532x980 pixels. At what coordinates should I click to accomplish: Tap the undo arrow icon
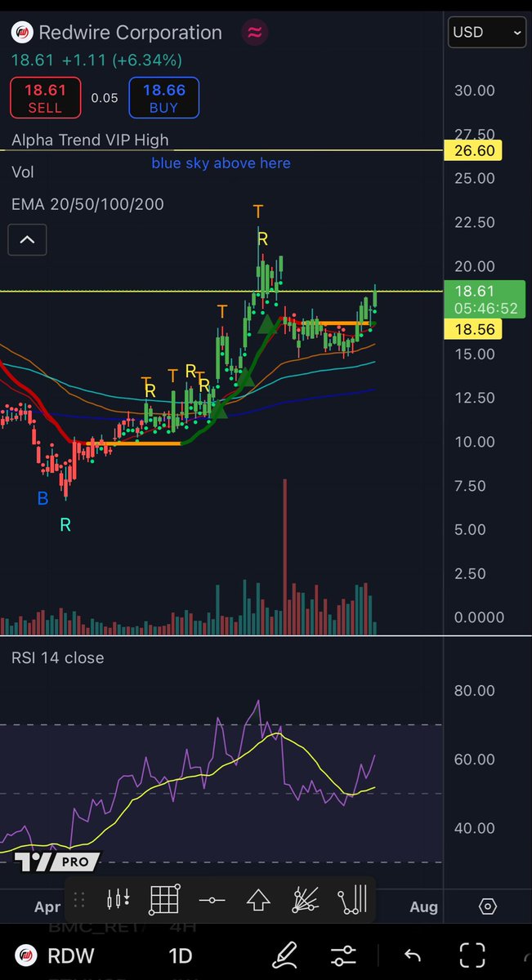pos(413,955)
